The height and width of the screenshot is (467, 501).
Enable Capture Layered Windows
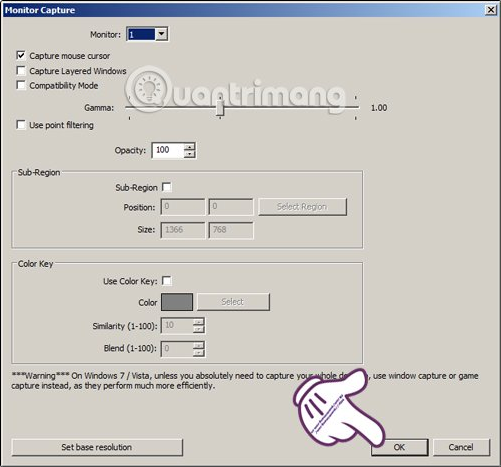(21, 70)
